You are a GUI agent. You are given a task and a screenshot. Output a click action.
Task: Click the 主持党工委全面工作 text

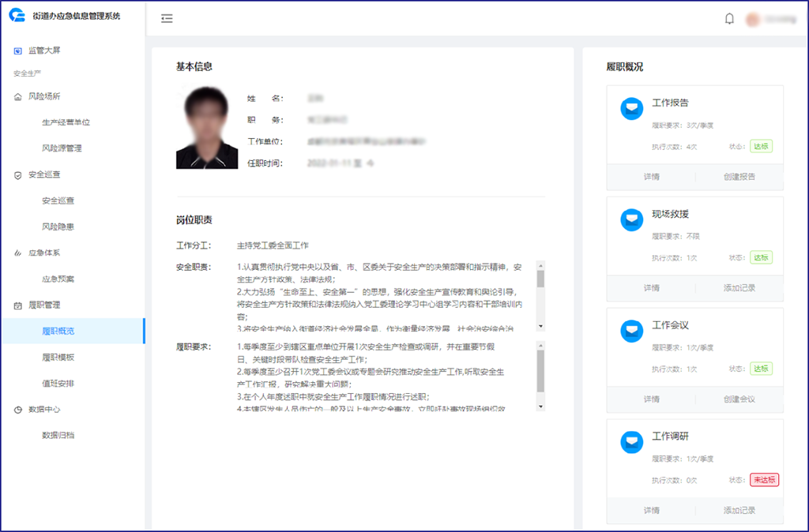[x=273, y=246]
